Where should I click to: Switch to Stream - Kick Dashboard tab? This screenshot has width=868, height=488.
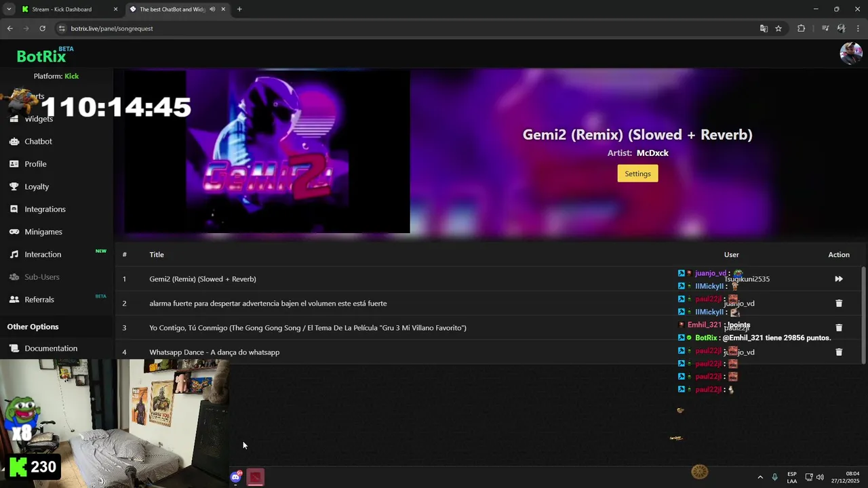(62, 9)
